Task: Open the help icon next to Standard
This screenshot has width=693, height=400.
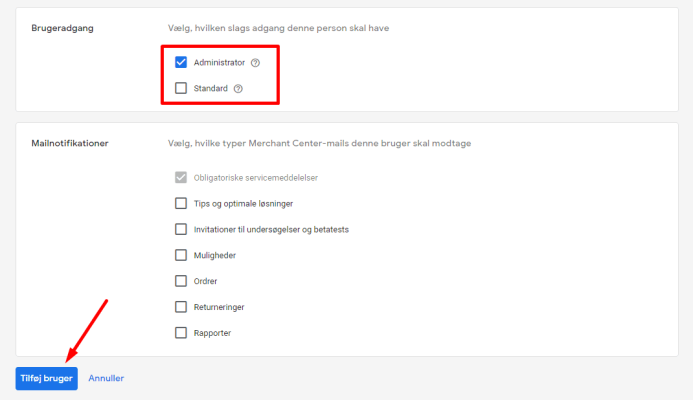Action: [238, 88]
